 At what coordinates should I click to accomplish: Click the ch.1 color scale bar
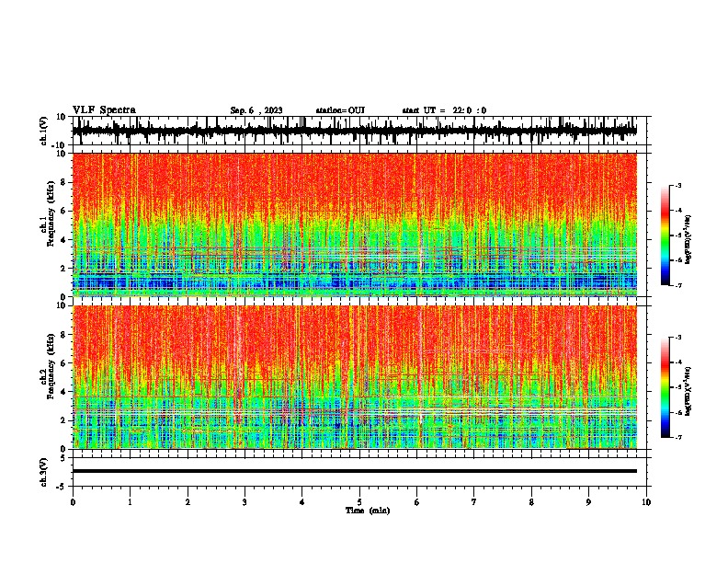[x=665, y=236]
